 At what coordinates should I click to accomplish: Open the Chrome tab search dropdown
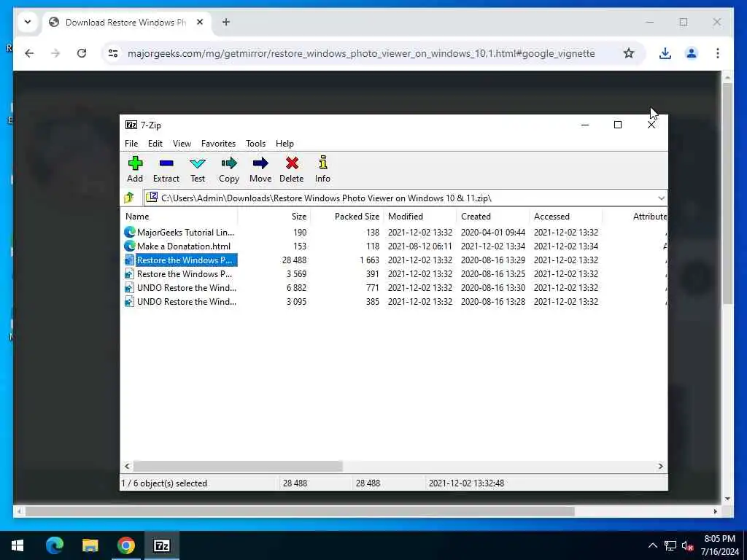[28, 22]
